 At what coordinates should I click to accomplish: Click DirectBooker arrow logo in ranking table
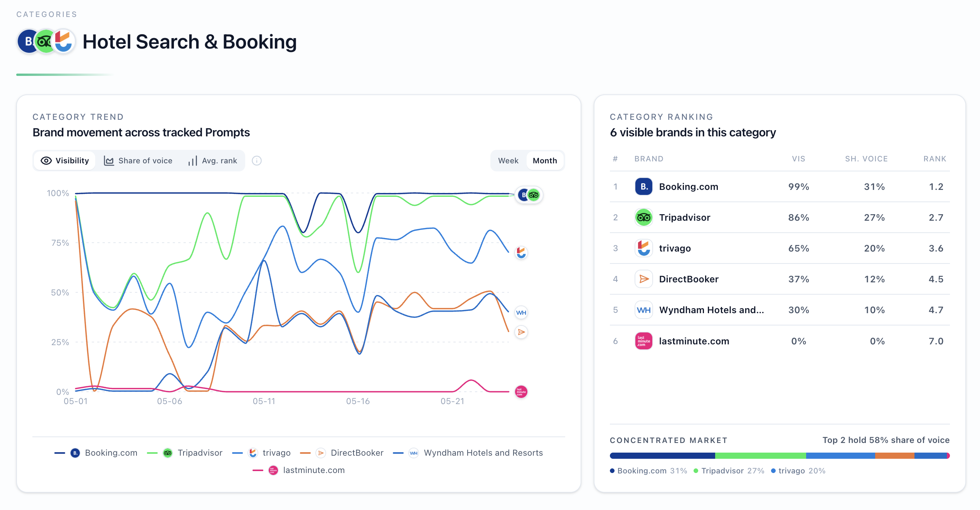click(643, 279)
